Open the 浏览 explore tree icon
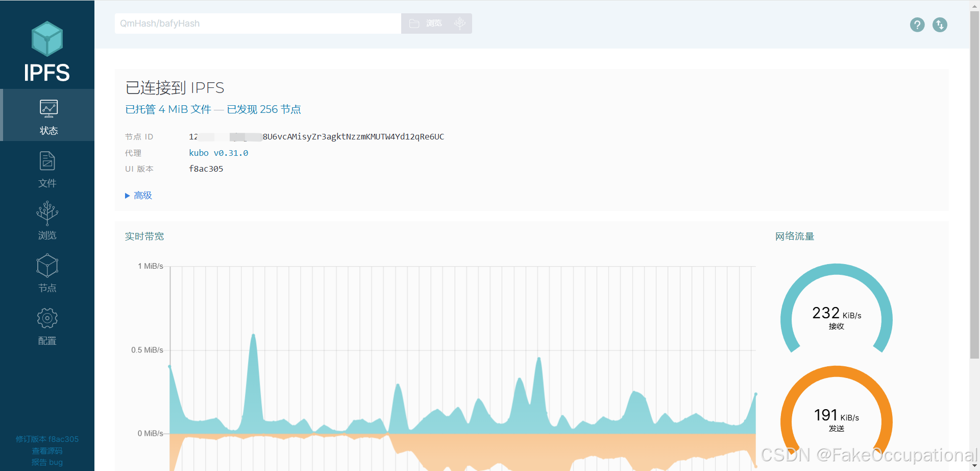 [x=47, y=213]
